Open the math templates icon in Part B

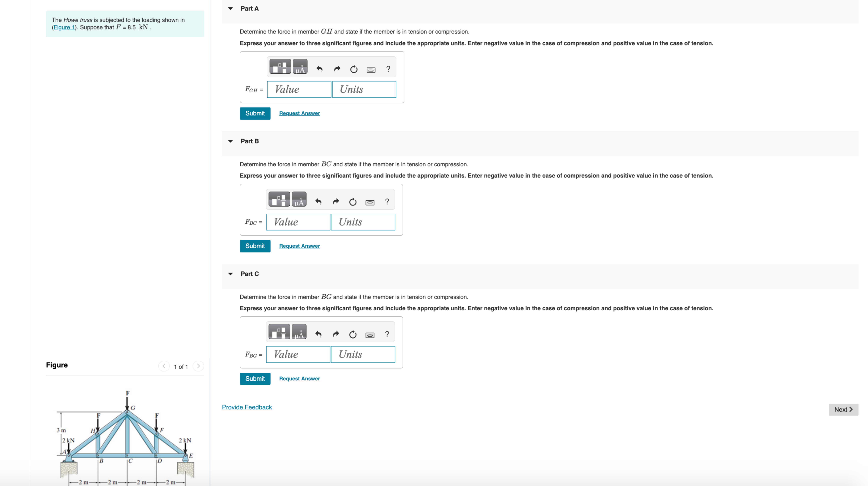pos(279,199)
